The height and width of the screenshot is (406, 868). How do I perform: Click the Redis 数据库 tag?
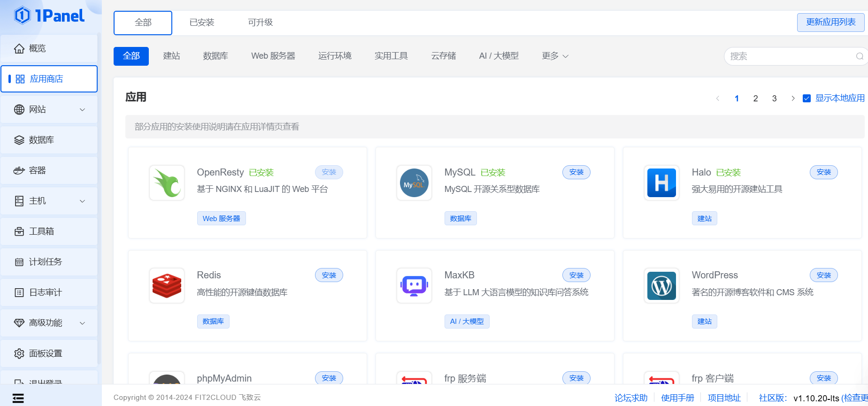pyautogui.click(x=213, y=321)
